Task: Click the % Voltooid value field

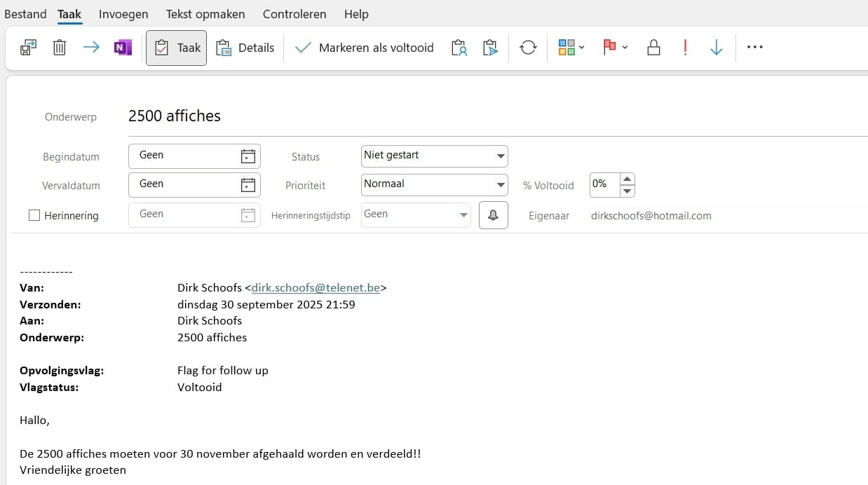Action: click(604, 184)
